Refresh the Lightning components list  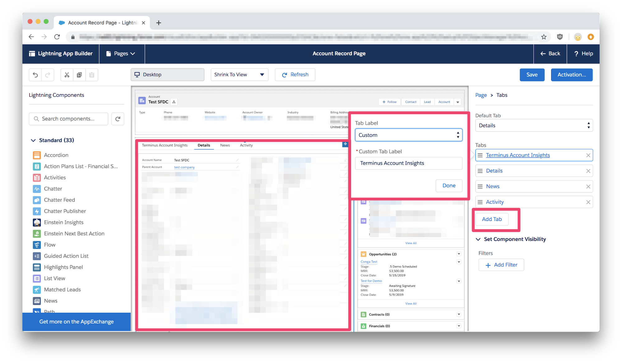[118, 119]
